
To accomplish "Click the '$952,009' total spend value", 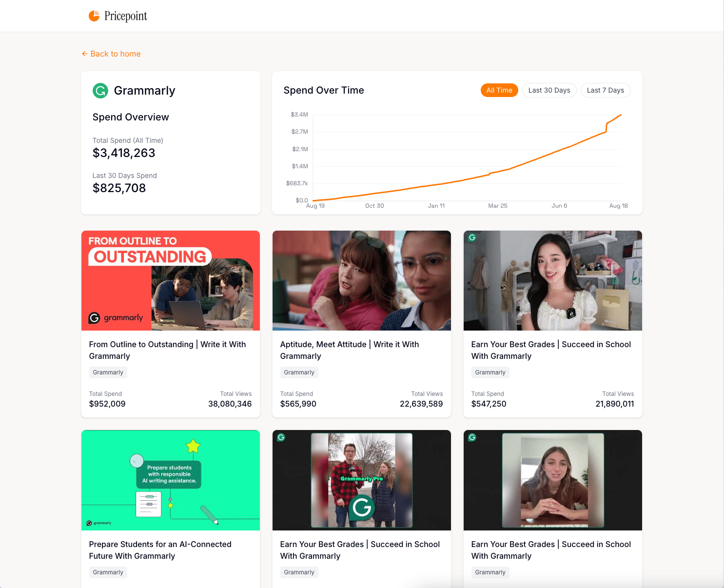I will click(x=107, y=404).
